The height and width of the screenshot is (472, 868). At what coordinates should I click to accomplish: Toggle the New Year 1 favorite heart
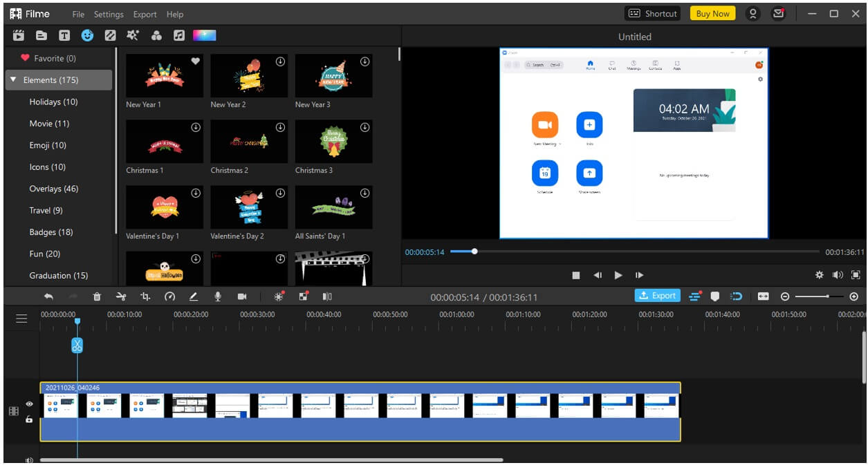196,62
